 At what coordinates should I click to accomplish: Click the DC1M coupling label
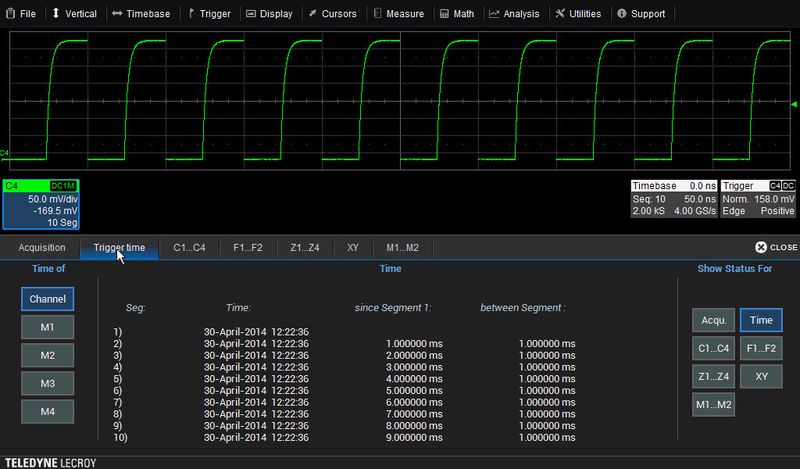coord(63,186)
